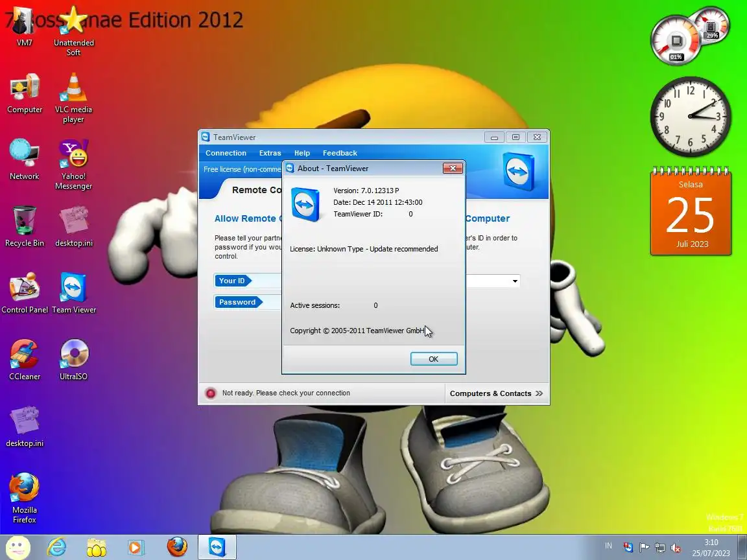
Task: Click the Password label
Action: [238, 302]
